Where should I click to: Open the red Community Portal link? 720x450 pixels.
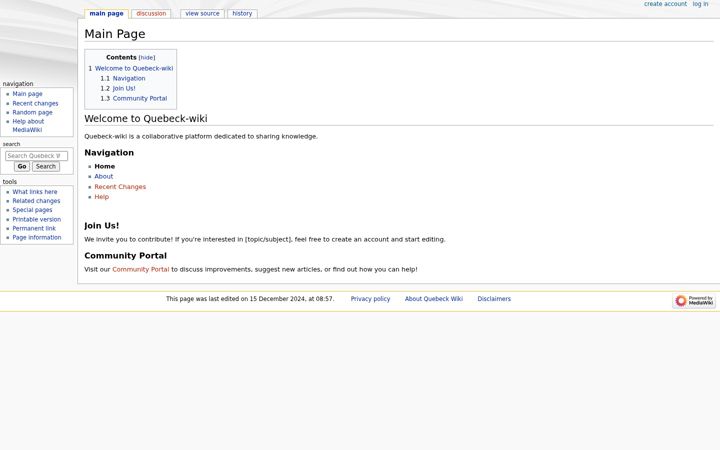[x=141, y=270]
